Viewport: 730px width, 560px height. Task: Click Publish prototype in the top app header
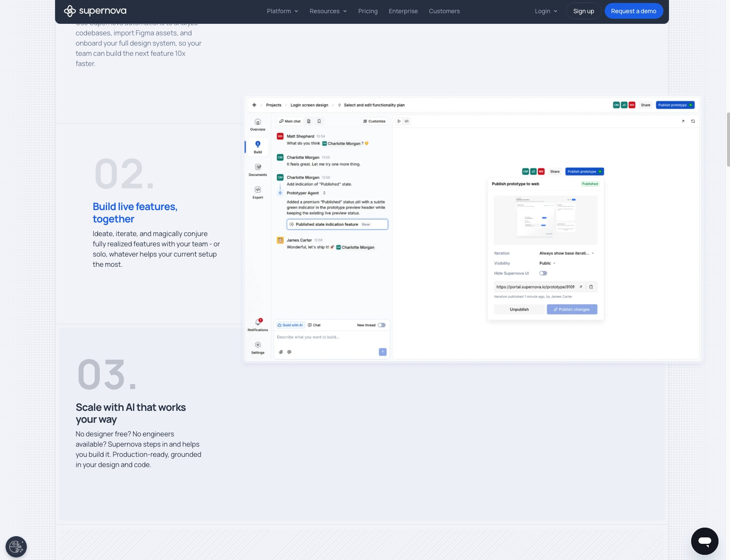(675, 105)
